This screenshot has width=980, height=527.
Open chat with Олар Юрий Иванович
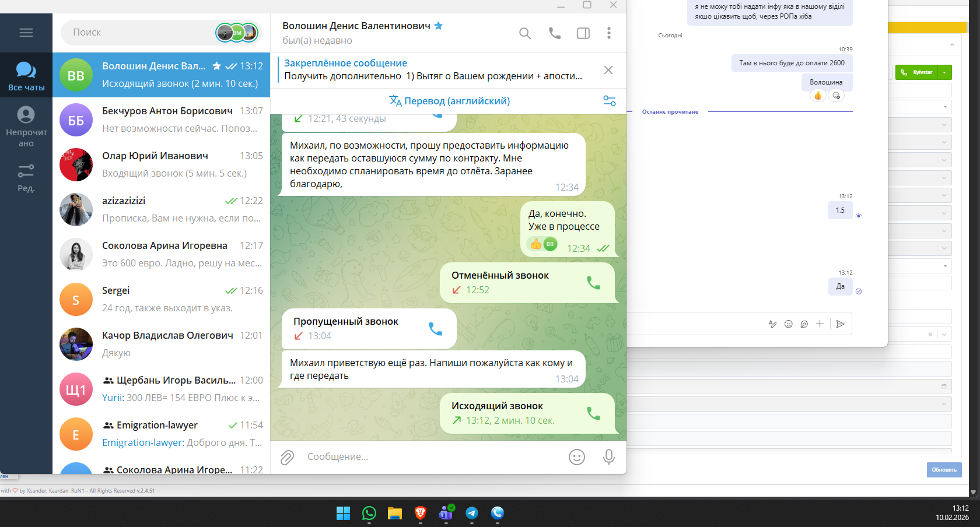(x=162, y=164)
